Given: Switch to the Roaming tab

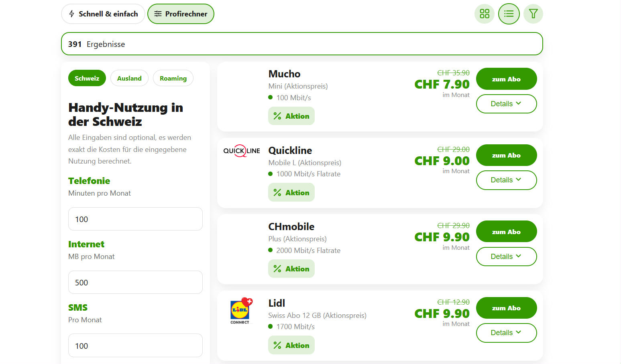Looking at the screenshot, I should [173, 78].
